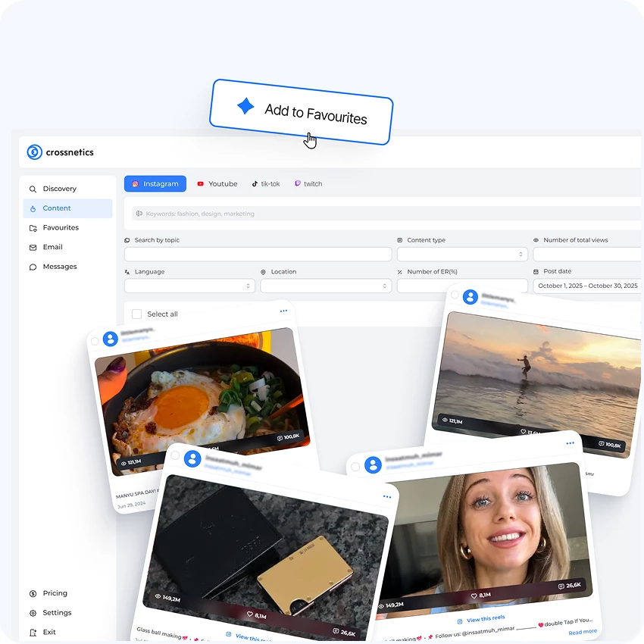644x644 pixels.
Task: Click the crossnetics logo icon
Action: coord(34,152)
